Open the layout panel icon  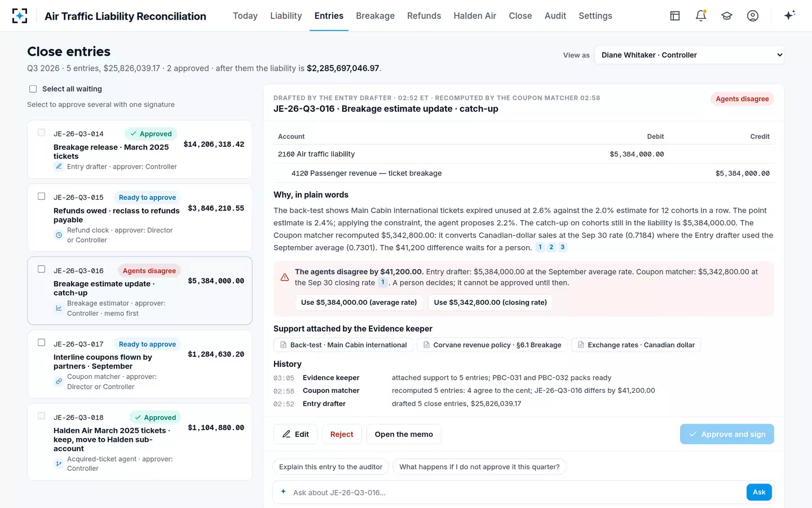pos(675,16)
